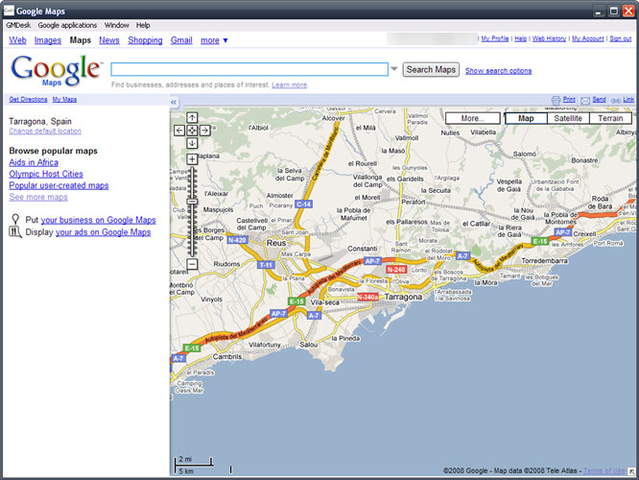
Task: Click the zoom slider handle
Action: pos(192,201)
